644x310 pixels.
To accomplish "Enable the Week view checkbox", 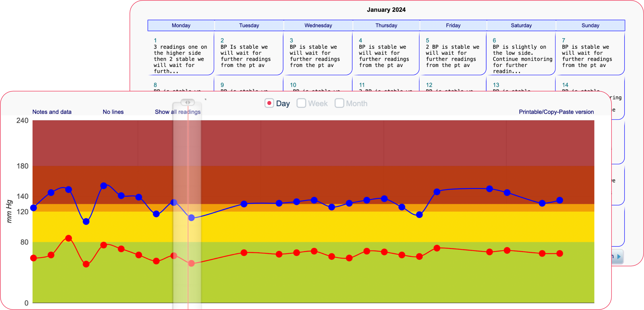I will point(301,103).
